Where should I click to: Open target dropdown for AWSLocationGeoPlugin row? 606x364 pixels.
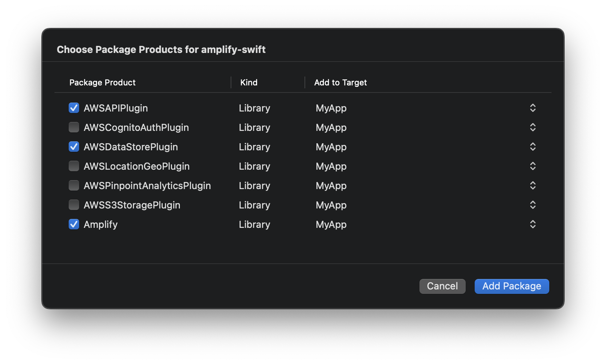[x=533, y=166]
